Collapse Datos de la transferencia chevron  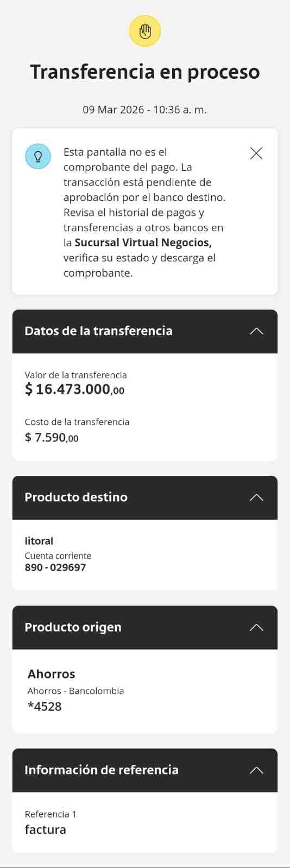coord(256,331)
